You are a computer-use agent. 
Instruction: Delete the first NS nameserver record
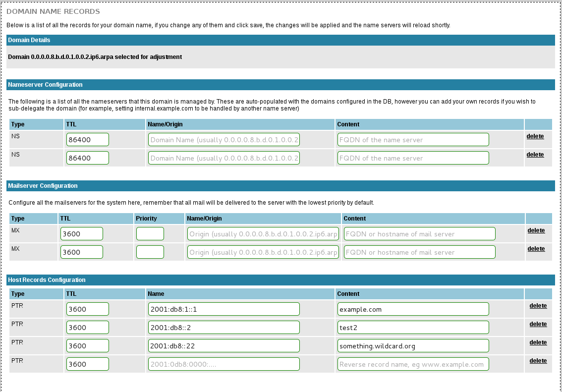click(535, 136)
